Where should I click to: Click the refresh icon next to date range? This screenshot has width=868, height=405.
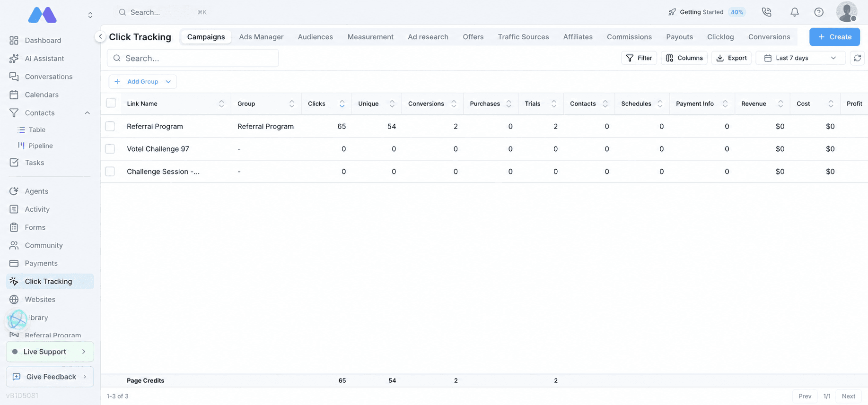(x=857, y=58)
